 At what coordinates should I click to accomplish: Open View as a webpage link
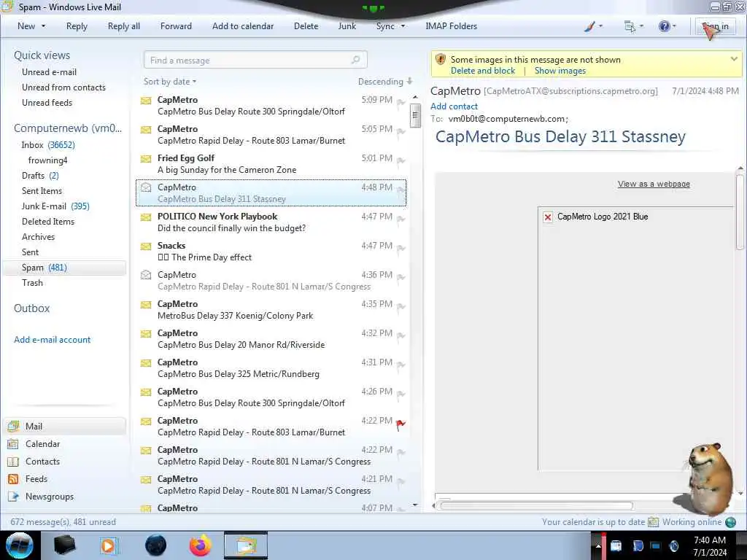[x=654, y=184]
